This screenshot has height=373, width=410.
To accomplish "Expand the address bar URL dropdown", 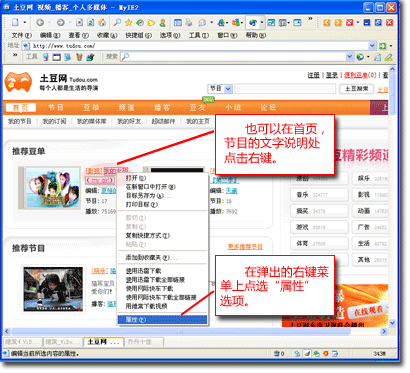I will [372, 46].
